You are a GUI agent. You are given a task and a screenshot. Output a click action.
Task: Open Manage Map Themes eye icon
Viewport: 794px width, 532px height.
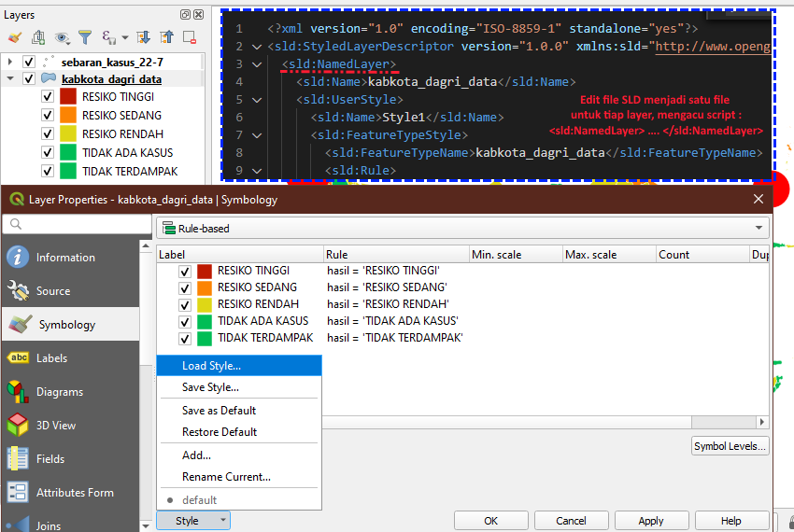coord(62,37)
